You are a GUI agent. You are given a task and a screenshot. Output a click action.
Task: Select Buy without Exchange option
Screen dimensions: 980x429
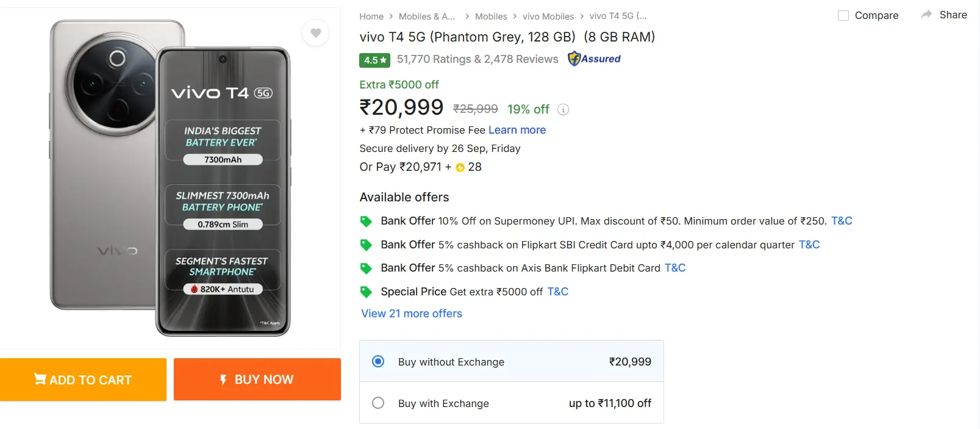tap(378, 361)
